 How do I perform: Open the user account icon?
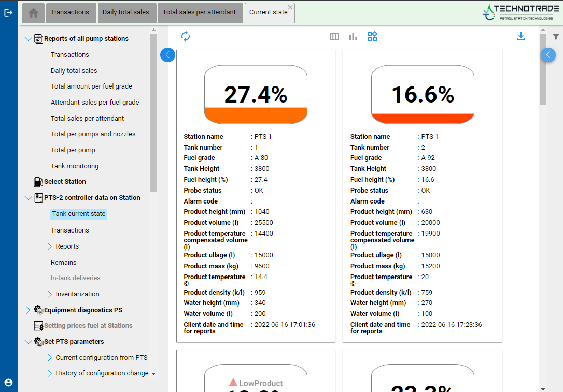[x=9, y=382]
